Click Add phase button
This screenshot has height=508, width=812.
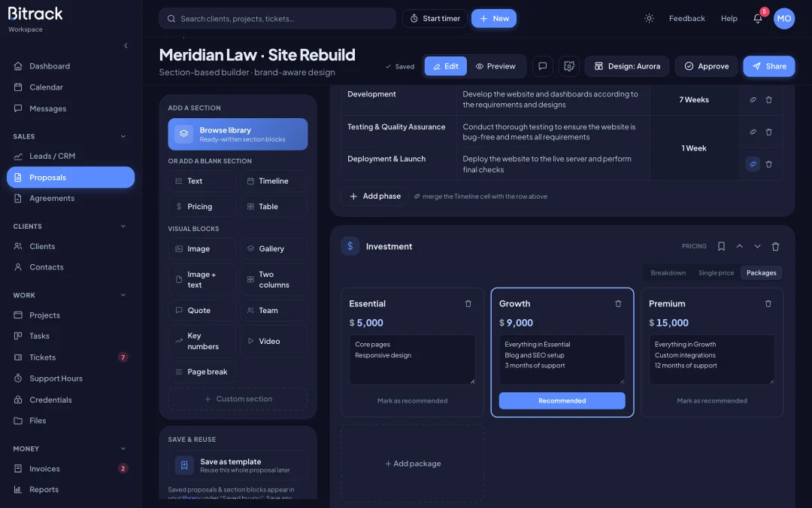375,196
